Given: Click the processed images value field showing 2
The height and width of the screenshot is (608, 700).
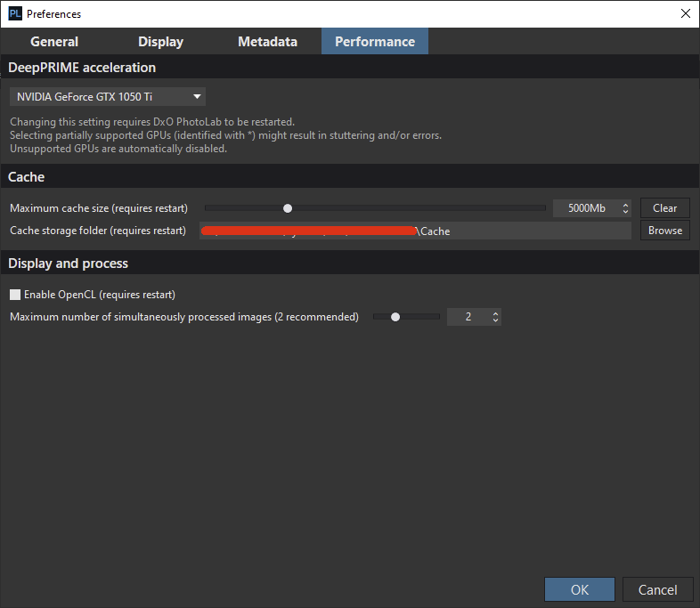Looking at the screenshot, I should [468, 317].
